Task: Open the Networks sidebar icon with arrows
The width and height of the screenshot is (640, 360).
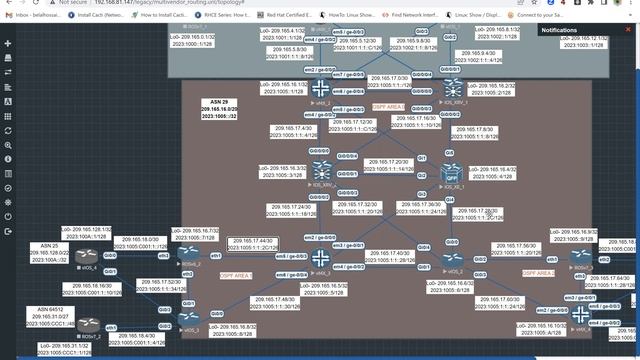Action: tap(8, 72)
